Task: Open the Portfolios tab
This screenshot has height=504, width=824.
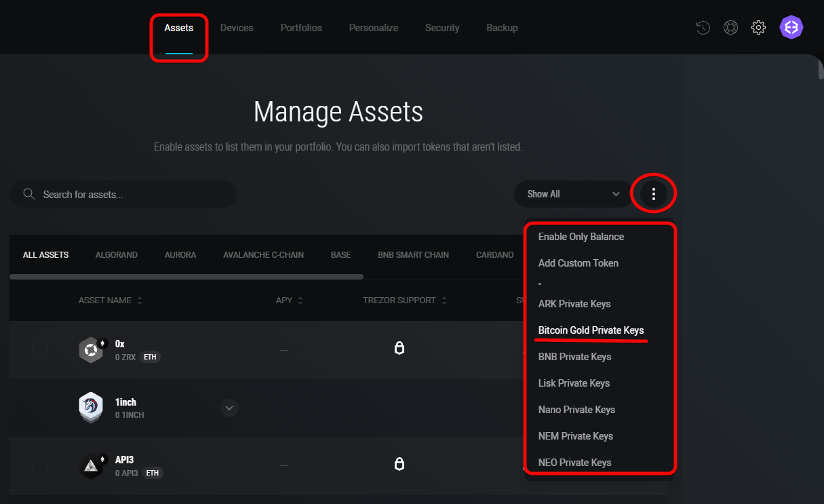Action: (301, 28)
